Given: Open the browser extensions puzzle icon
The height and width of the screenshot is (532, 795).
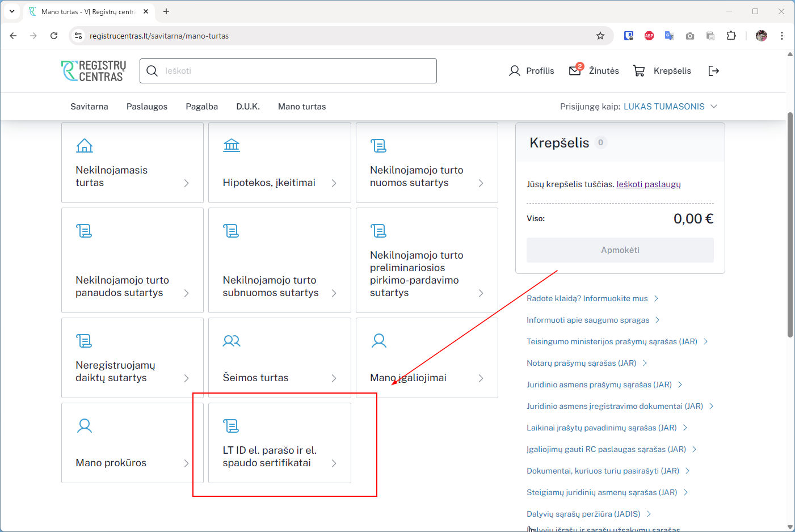Looking at the screenshot, I should 731,36.
